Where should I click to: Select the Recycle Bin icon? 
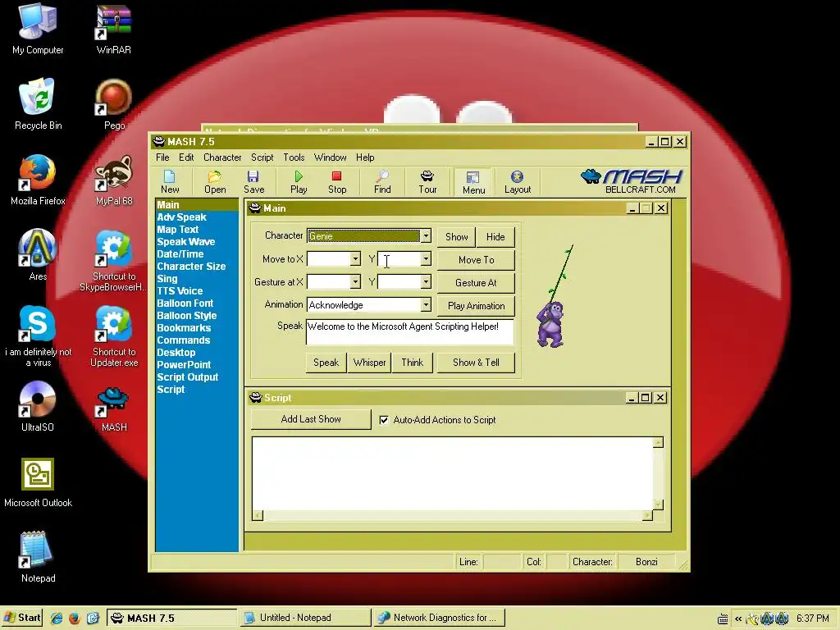(38, 104)
